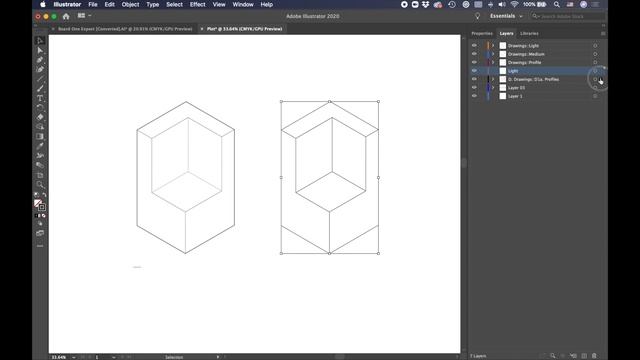Switch to the Layers tab
The height and width of the screenshot is (360, 640).
(506, 33)
